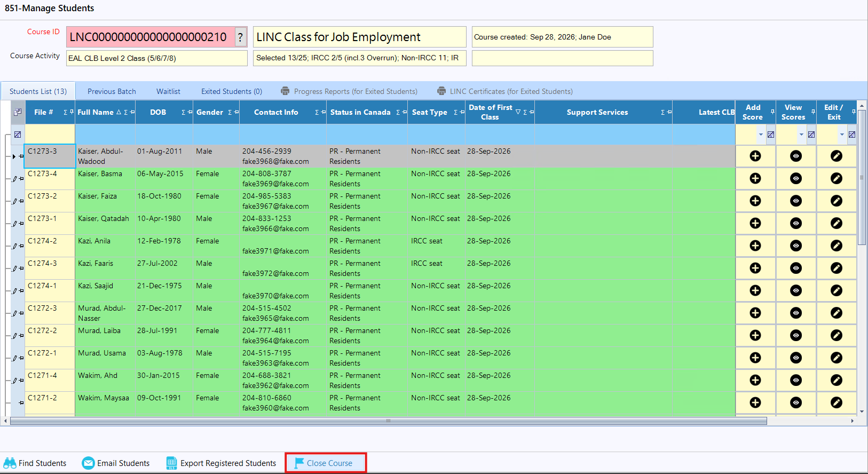The image size is (868, 474).
Task: Select row C1273-3 via its row selector arrow
Action: point(14,156)
